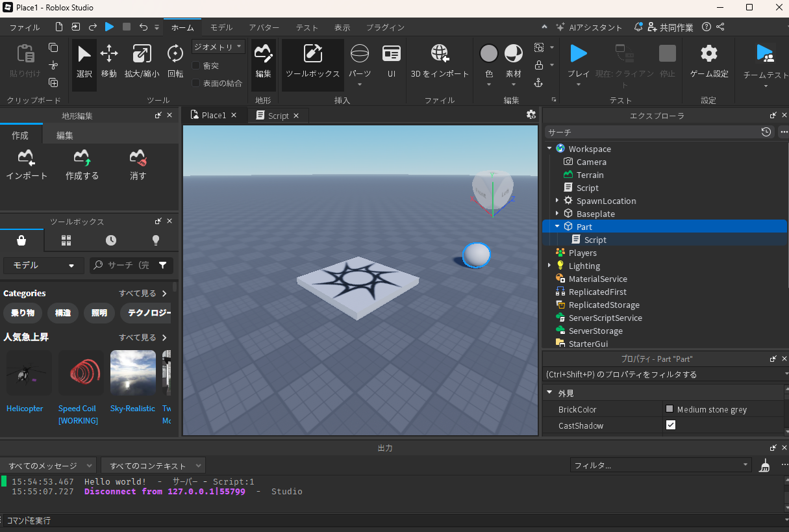The image size is (789, 532).
Task: Click the 乗り物 category button
Action: (x=23, y=313)
